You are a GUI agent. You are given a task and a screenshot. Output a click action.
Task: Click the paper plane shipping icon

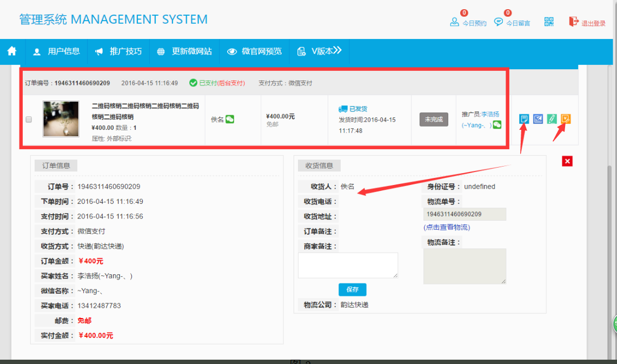point(538,119)
